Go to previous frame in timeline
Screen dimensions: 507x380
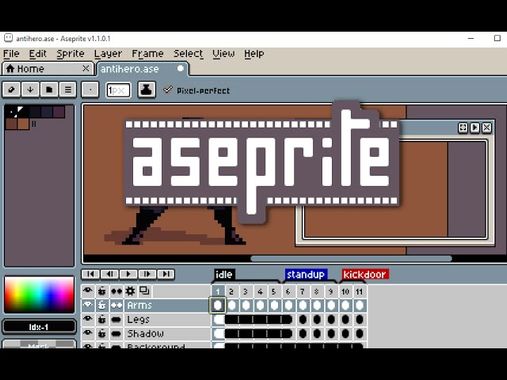(109, 274)
